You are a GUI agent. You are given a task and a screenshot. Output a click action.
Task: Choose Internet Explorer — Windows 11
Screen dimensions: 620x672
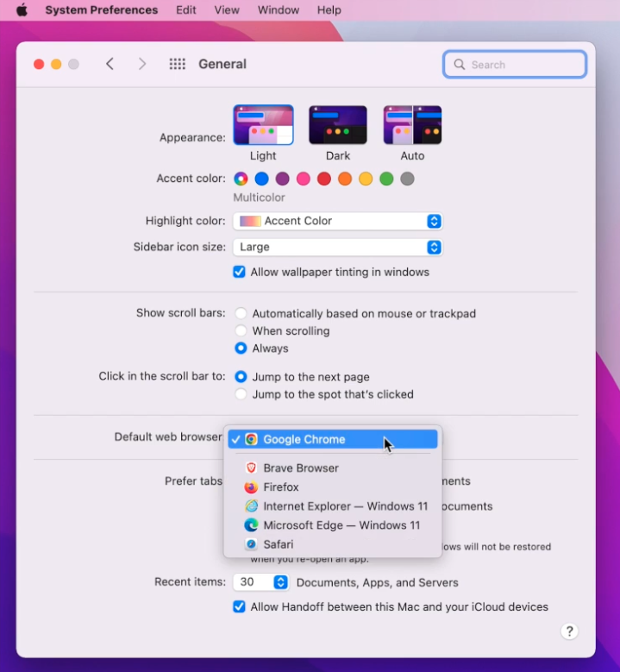[x=333, y=506]
